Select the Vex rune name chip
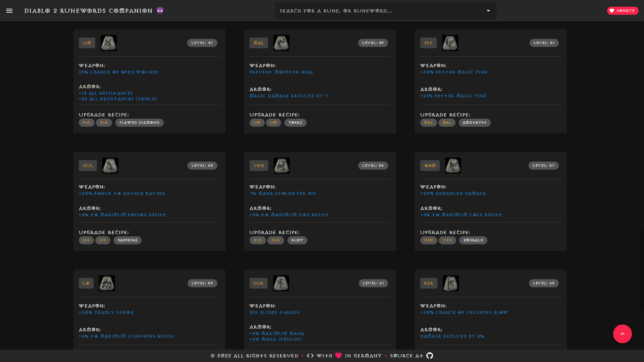This screenshot has height=362, width=644. point(259,166)
